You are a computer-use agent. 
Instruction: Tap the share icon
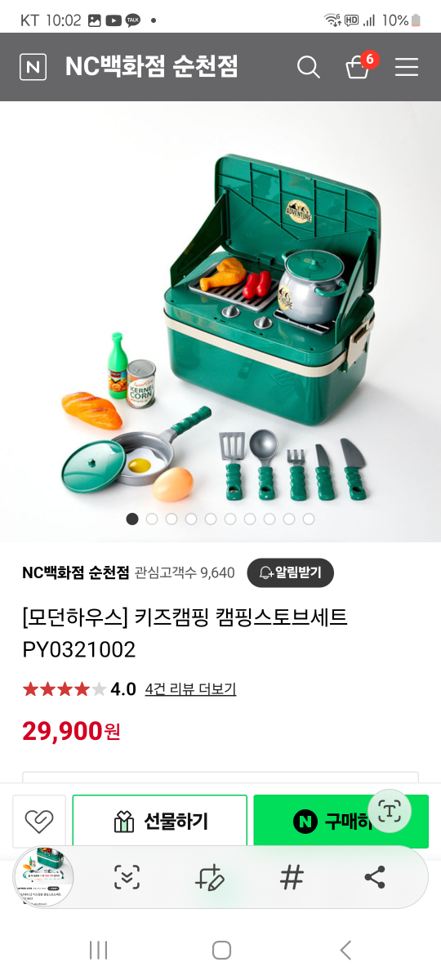pyautogui.click(x=375, y=878)
